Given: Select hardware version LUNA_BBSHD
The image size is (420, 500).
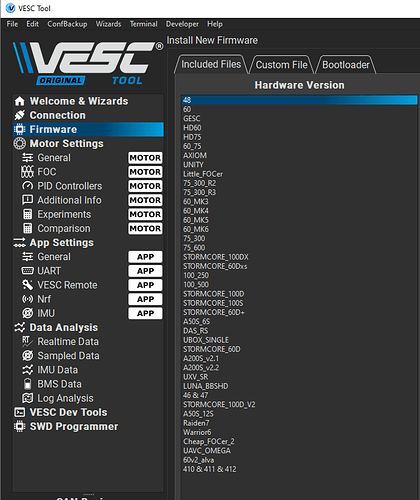Looking at the screenshot, I should pos(299,386).
